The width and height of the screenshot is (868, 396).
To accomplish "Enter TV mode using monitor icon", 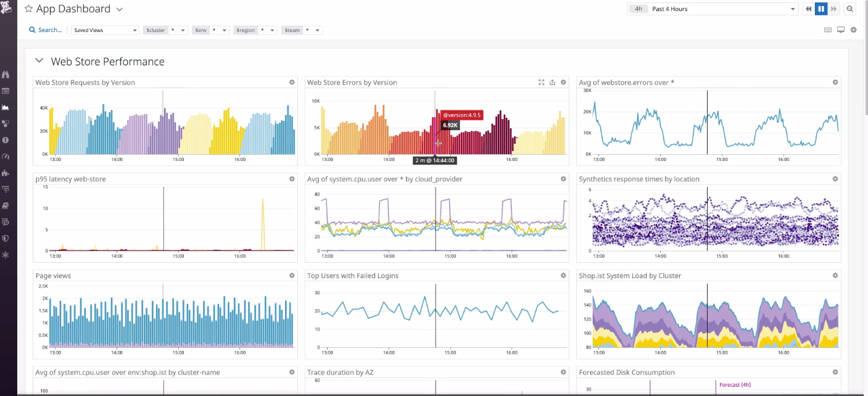I will pyautogui.click(x=840, y=30).
